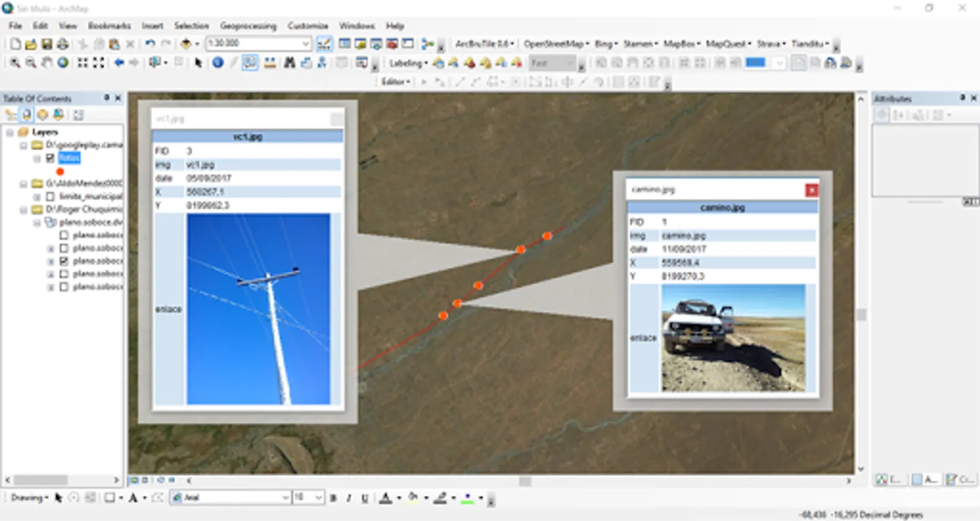
Task: Open the map scale dropdown
Action: pos(305,44)
